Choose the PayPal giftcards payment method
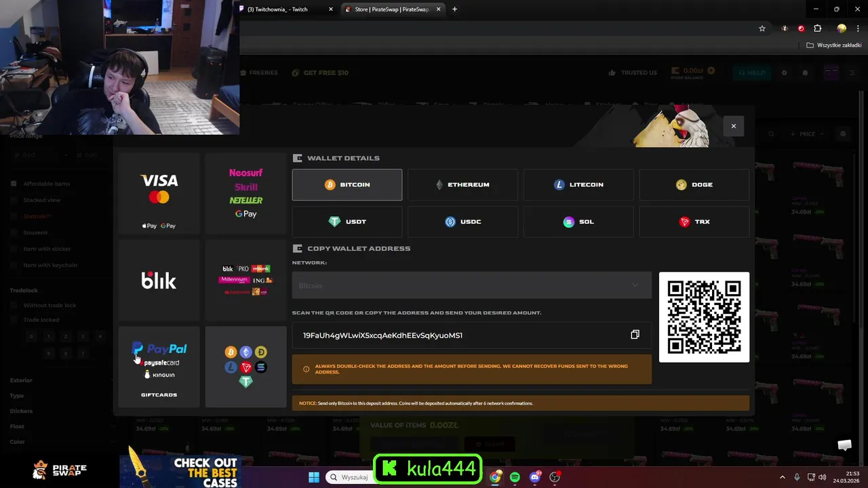 tap(159, 367)
